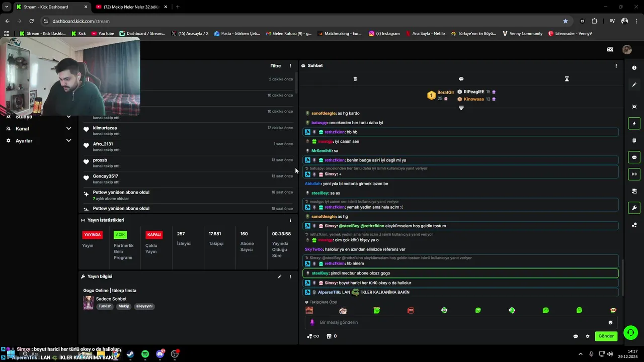The height and width of the screenshot is (362, 644).
Task: Open the trash icon above the chat
Action: [x=355, y=79]
